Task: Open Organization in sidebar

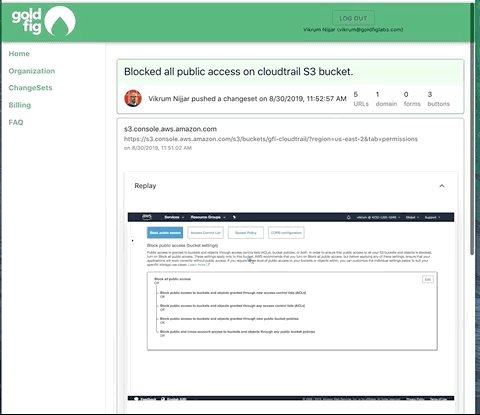Action: [32, 71]
